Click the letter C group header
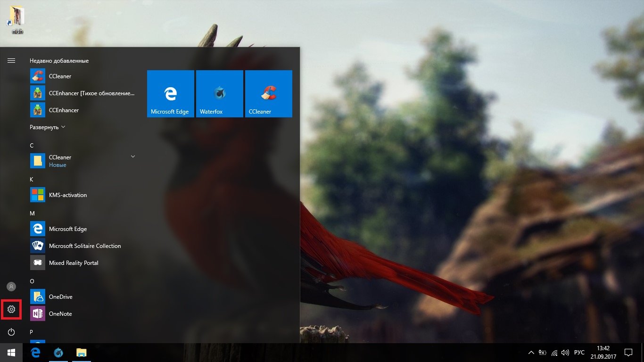644x362 pixels. click(32, 146)
